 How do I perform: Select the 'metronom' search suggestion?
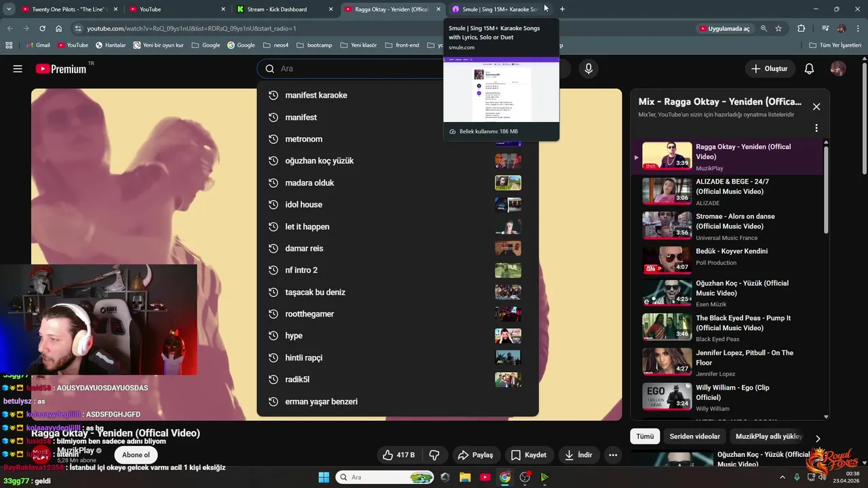397,139
